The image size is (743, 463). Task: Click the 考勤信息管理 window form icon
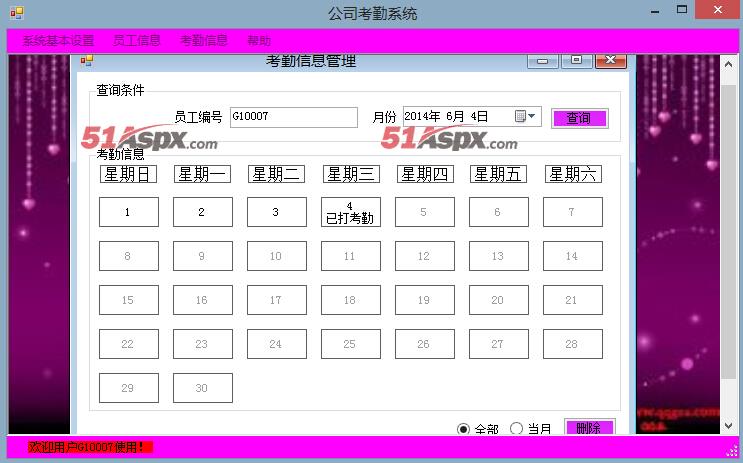click(x=87, y=61)
